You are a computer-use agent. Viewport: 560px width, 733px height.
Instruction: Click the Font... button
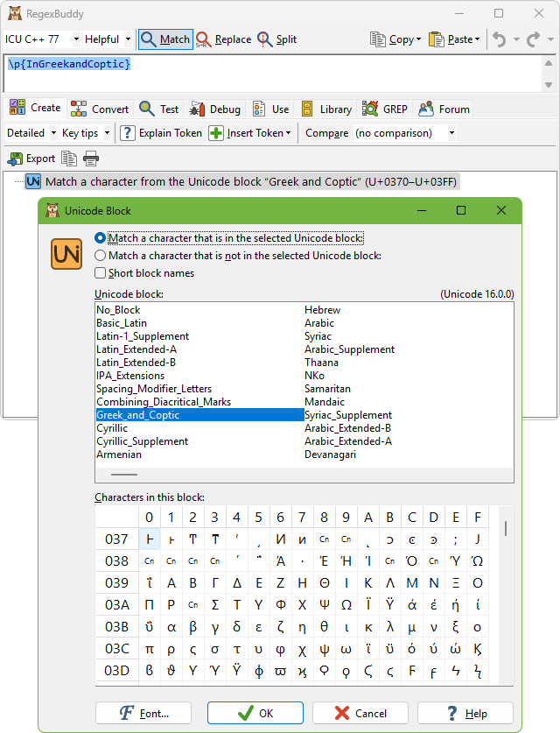pos(143,714)
